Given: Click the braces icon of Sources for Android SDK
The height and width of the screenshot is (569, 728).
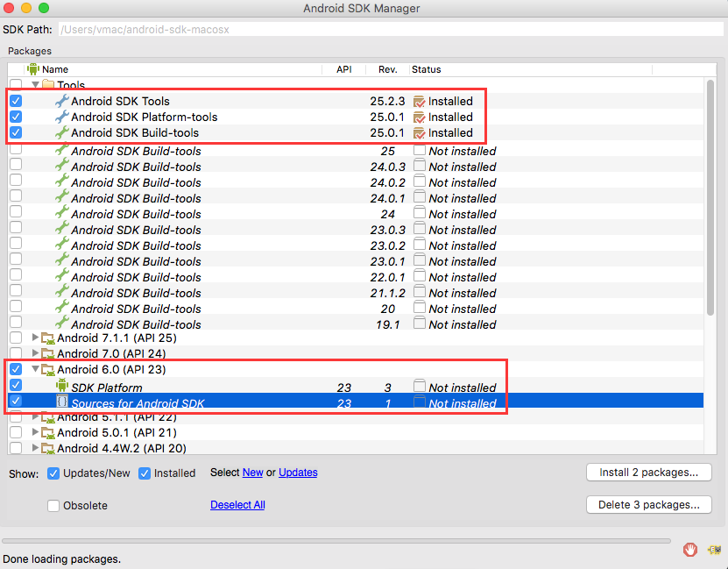Looking at the screenshot, I should tap(61, 402).
